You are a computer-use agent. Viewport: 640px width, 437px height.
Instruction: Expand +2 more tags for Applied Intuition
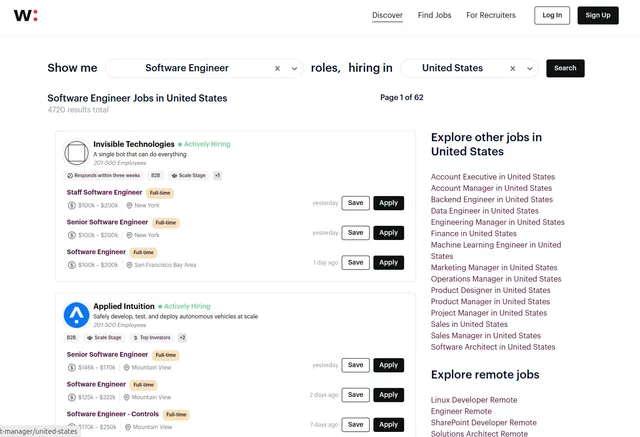182,337
